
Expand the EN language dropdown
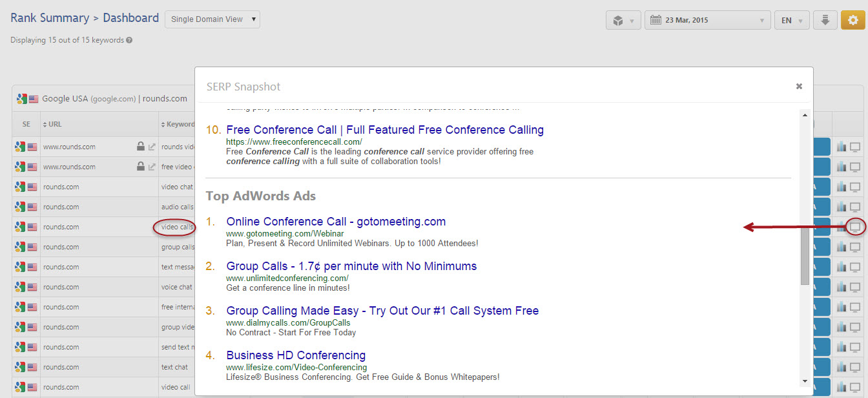pyautogui.click(x=791, y=20)
